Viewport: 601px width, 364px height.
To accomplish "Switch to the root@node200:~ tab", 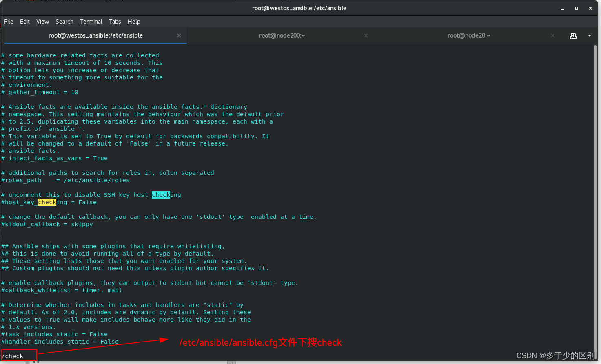I will click(282, 35).
